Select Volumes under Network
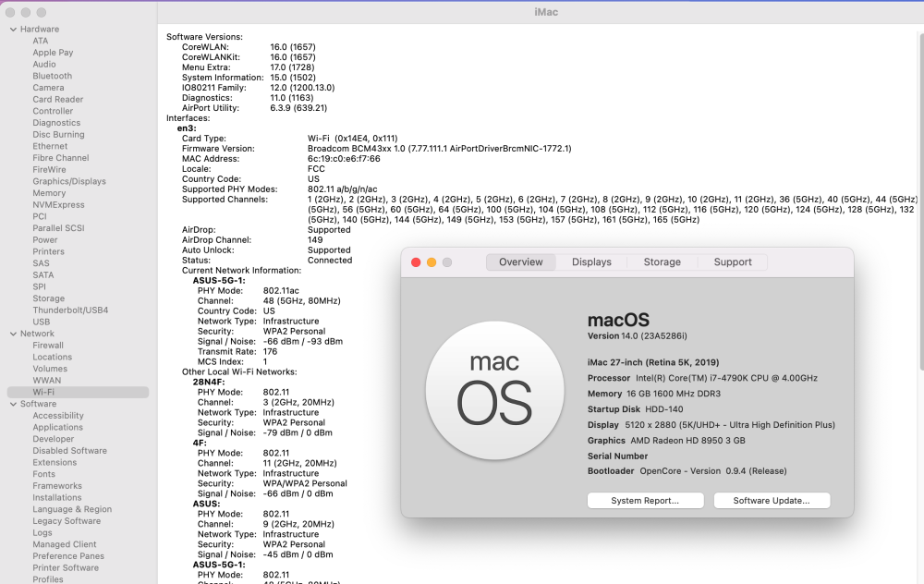The height and width of the screenshot is (584, 924). (50, 369)
